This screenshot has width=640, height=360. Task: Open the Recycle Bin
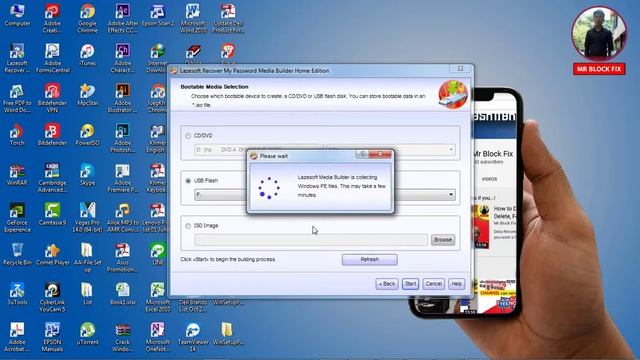click(17, 254)
